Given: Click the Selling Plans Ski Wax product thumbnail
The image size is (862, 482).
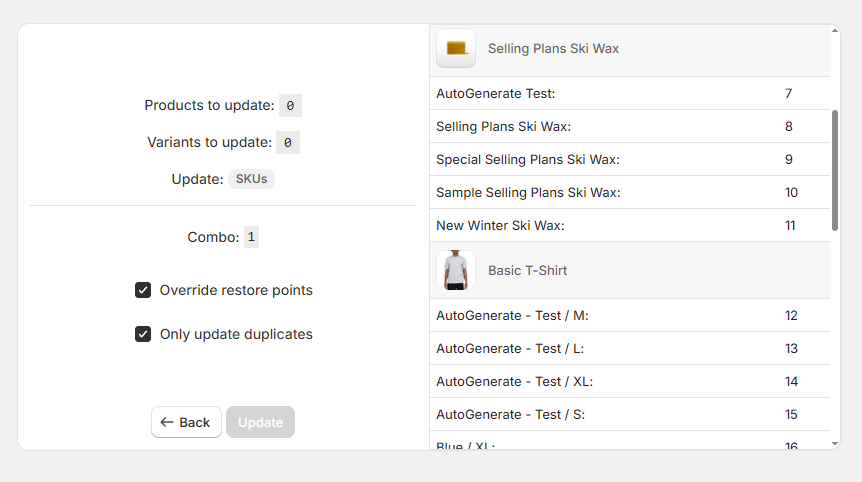Looking at the screenshot, I should 456,48.
